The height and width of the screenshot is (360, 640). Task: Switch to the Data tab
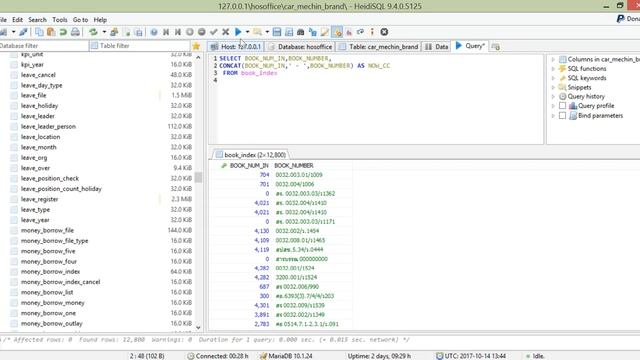[x=436, y=47]
